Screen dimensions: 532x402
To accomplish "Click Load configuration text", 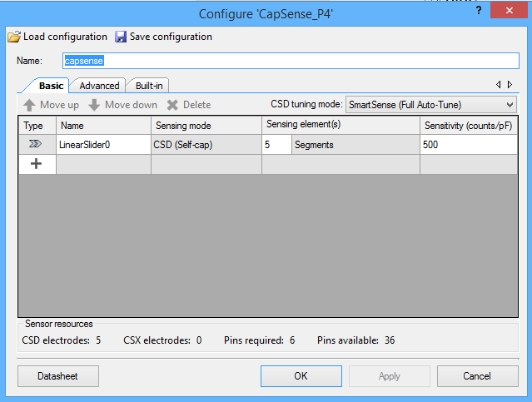I will (x=65, y=37).
